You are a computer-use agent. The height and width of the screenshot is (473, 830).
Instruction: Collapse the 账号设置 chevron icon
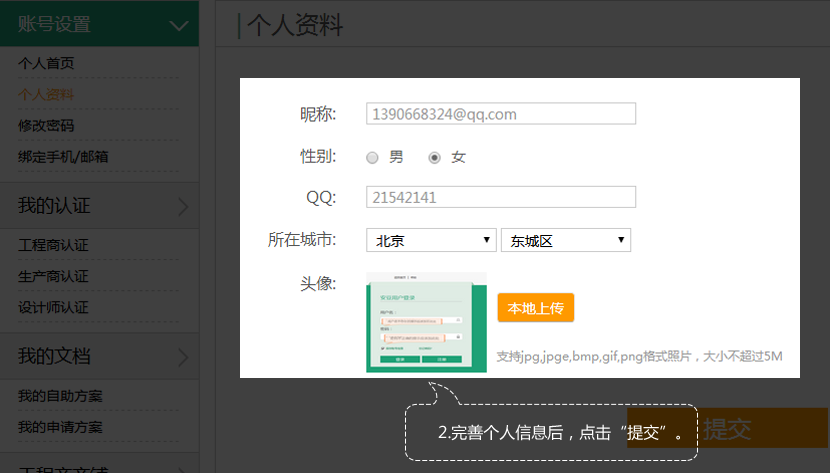179,26
